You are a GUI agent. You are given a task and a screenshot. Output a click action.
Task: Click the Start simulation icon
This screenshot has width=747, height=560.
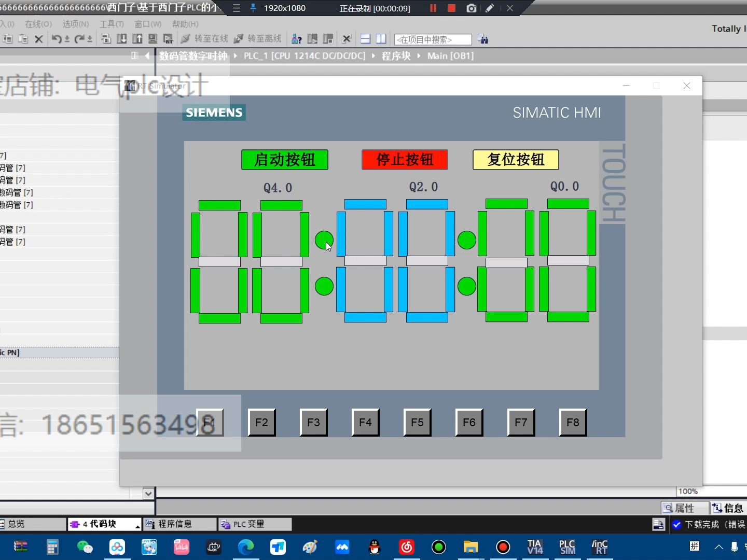[153, 39]
